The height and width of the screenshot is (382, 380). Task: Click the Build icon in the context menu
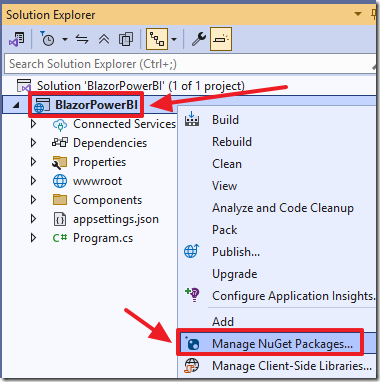pyautogui.click(x=192, y=119)
